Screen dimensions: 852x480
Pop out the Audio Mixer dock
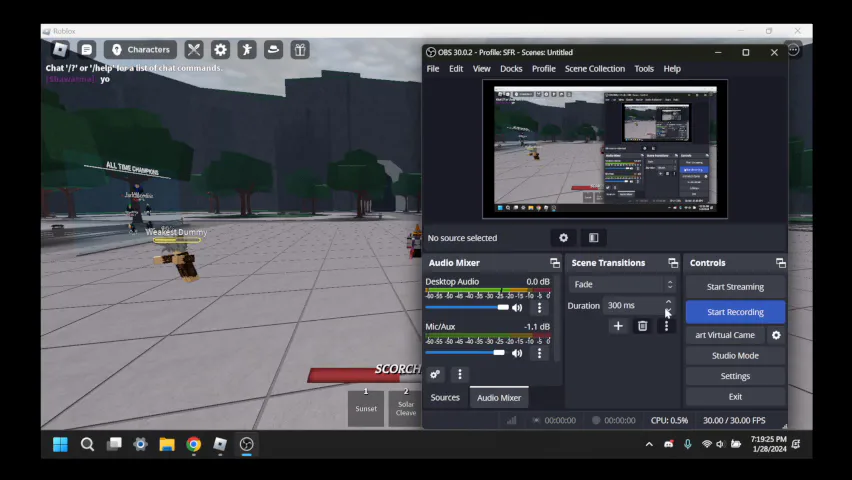[x=555, y=263]
